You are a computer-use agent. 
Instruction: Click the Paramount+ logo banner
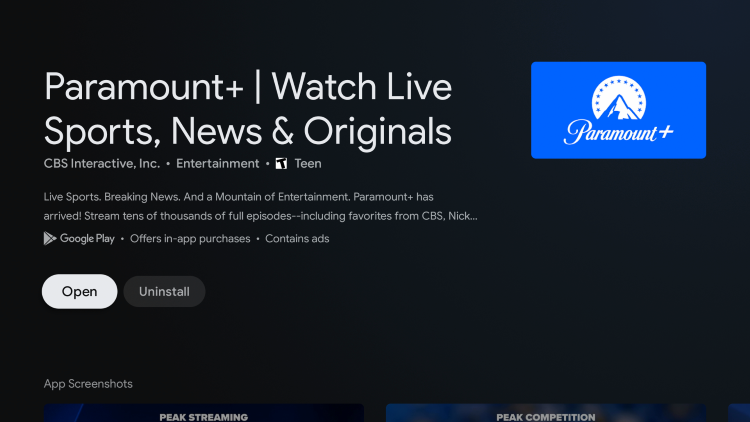click(x=618, y=110)
